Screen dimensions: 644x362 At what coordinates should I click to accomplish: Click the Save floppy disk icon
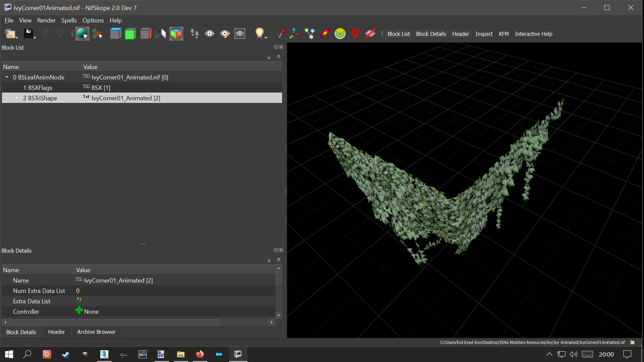coord(28,34)
